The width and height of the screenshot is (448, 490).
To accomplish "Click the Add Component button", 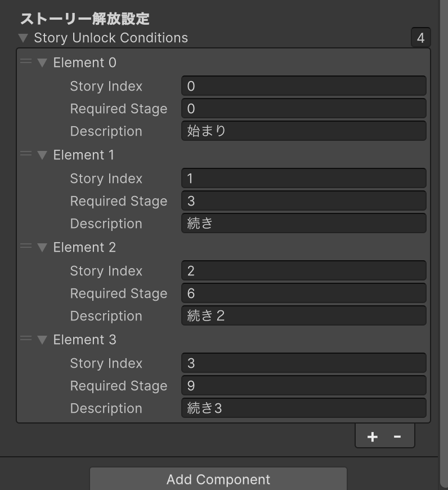I will [218, 479].
